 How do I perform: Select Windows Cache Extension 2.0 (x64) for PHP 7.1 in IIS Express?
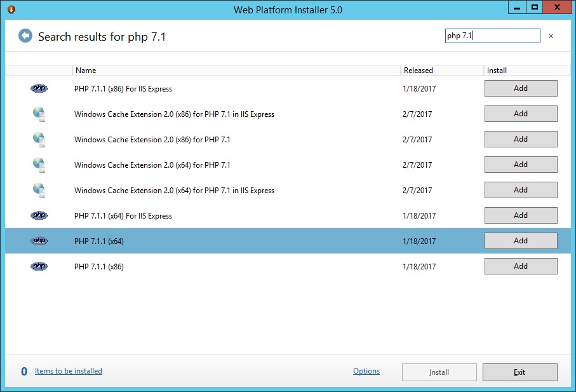click(174, 191)
